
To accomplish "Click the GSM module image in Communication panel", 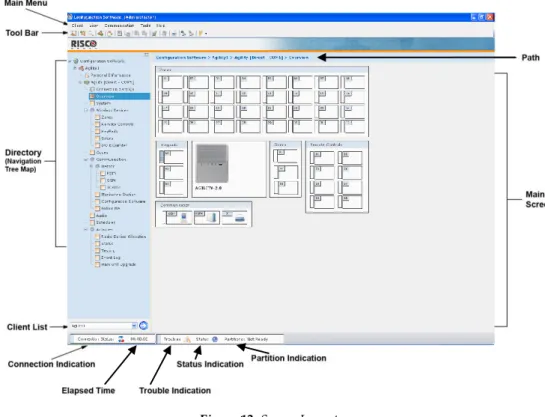I will tap(213, 218).
